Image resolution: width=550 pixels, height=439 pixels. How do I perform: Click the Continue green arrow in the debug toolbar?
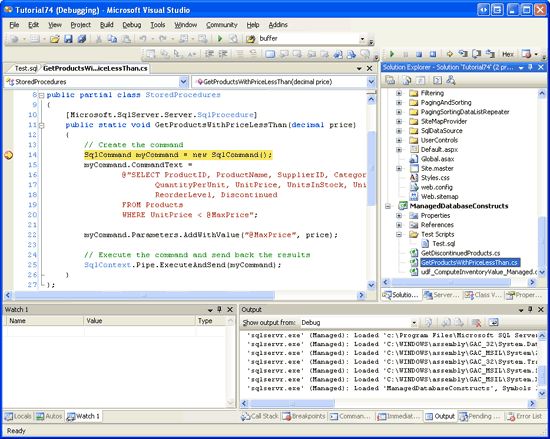pos(392,54)
